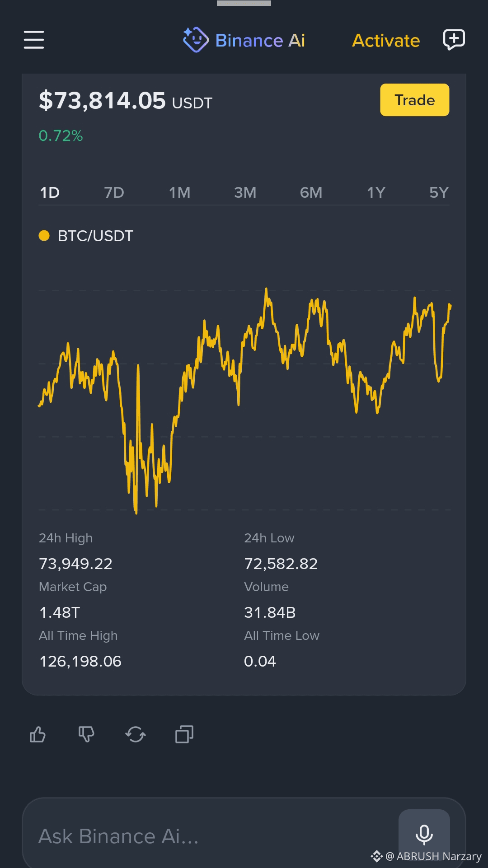
Task: Toggle the BTC/USDT legend dot
Action: click(44, 236)
